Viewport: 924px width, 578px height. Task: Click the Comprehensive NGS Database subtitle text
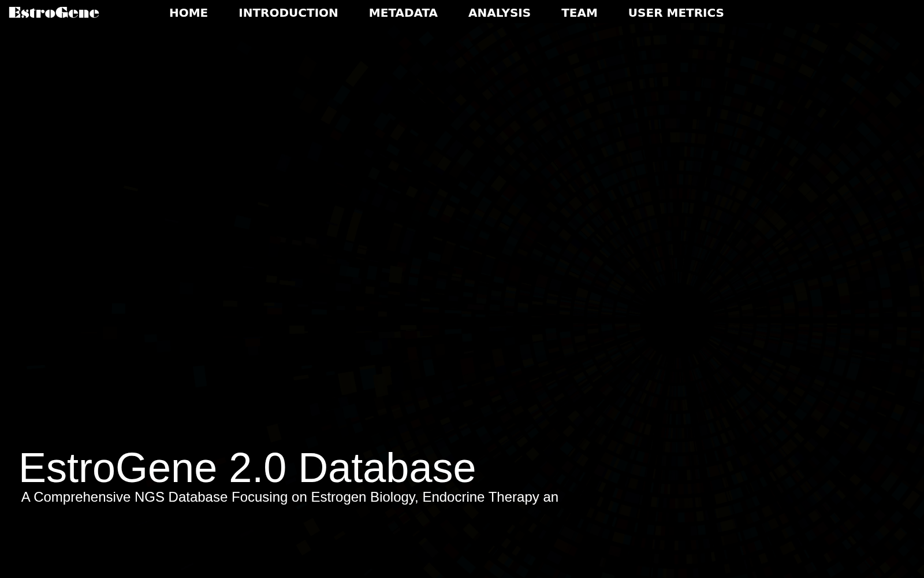[x=289, y=497]
